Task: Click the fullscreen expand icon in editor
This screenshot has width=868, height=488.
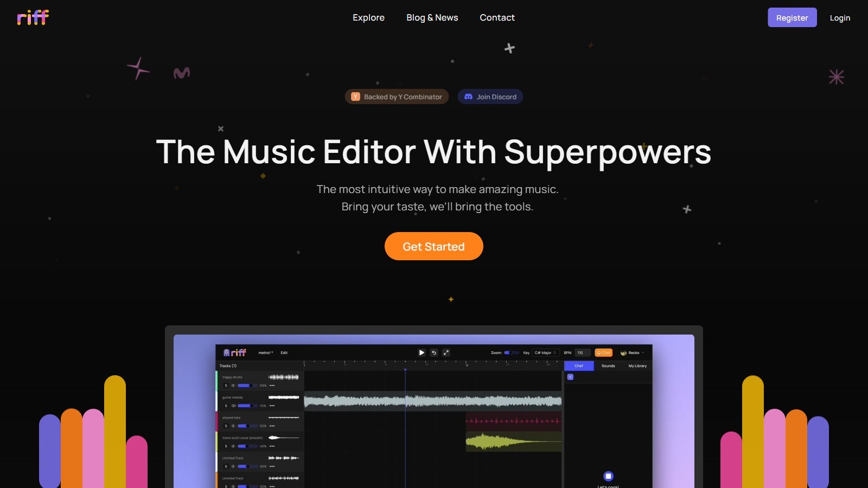Action: 446,352
